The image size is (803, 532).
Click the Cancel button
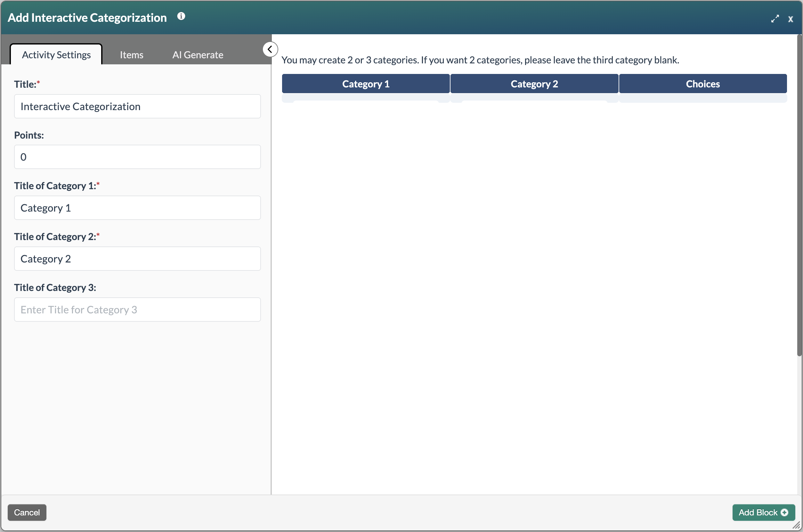click(27, 512)
